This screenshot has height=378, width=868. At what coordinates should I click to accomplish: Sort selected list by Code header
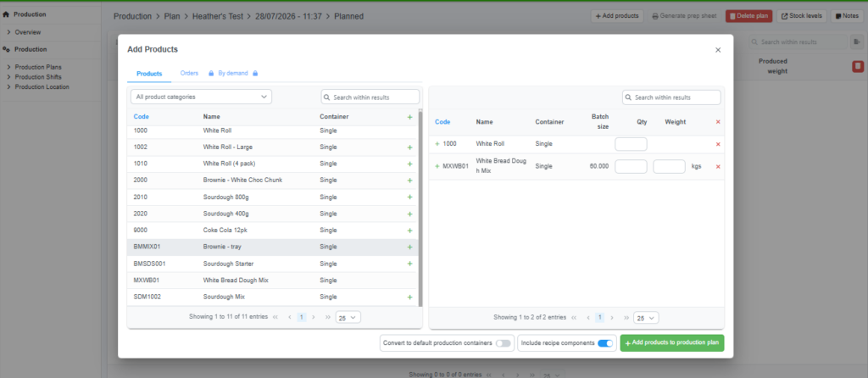pos(442,122)
